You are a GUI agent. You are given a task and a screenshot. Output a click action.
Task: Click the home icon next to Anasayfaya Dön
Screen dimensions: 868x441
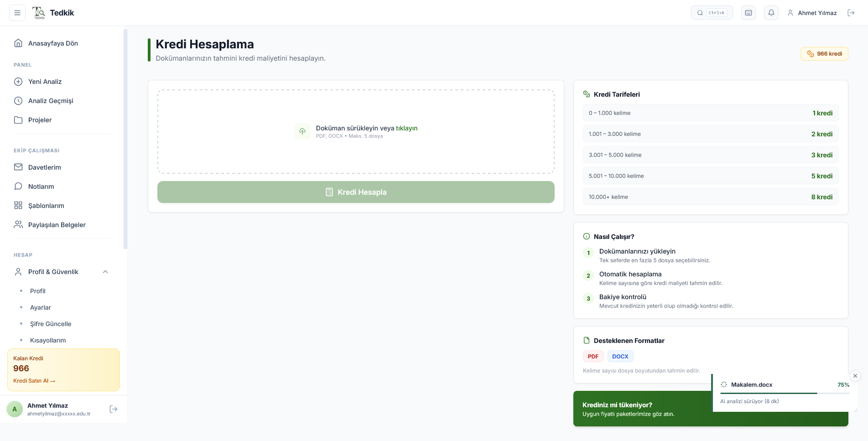point(18,43)
